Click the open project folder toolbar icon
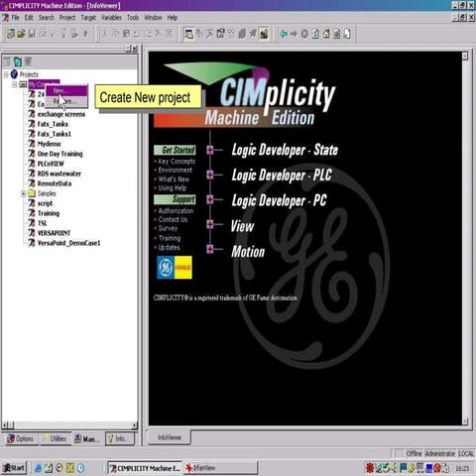 (x=22, y=34)
